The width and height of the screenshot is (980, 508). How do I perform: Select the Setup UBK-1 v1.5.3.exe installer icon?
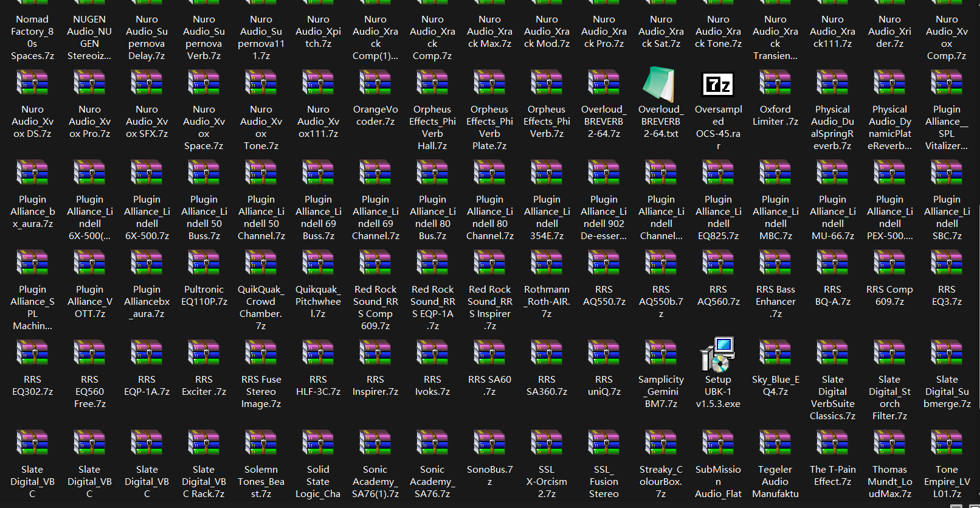[x=718, y=354]
